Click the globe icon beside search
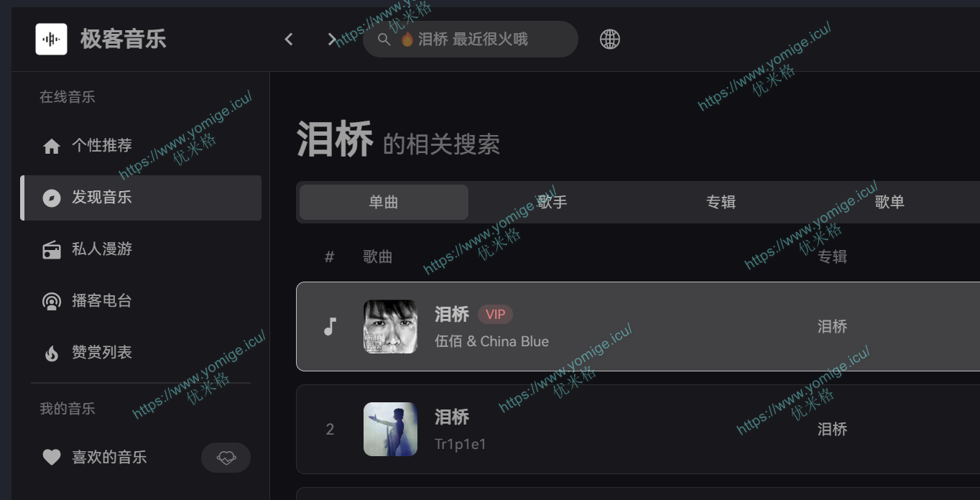 coord(610,39)
